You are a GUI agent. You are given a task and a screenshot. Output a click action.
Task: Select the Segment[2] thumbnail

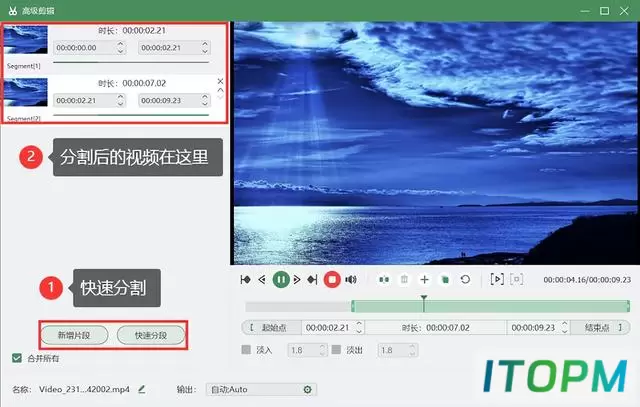click(x=25, y=92)
